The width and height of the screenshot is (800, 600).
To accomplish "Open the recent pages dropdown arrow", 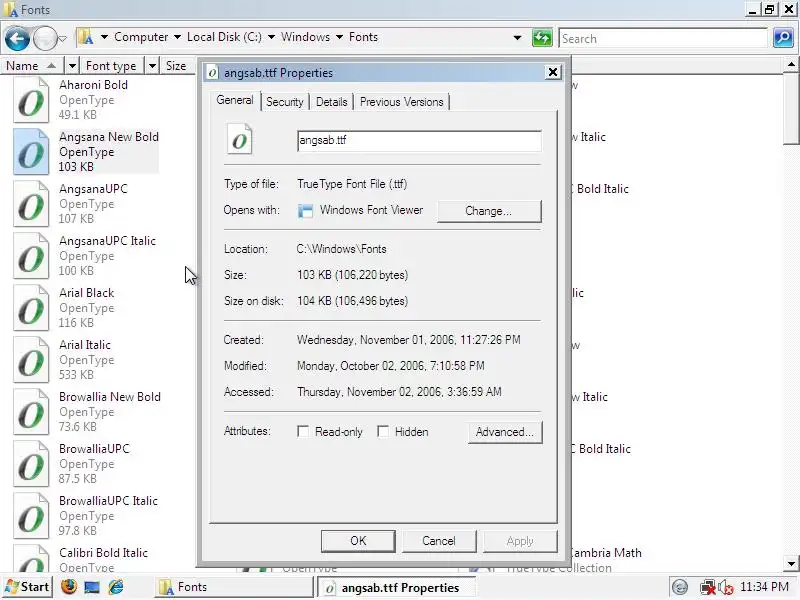I will (63, 38).
